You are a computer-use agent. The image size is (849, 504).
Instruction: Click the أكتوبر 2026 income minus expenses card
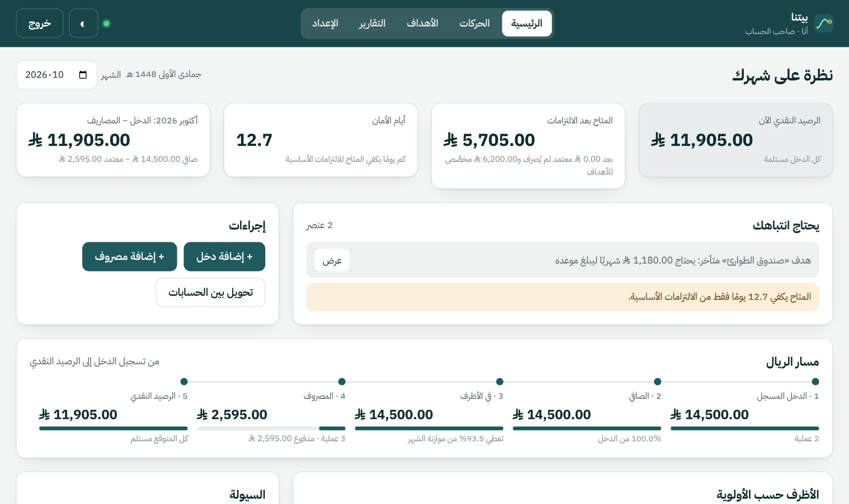113,140
